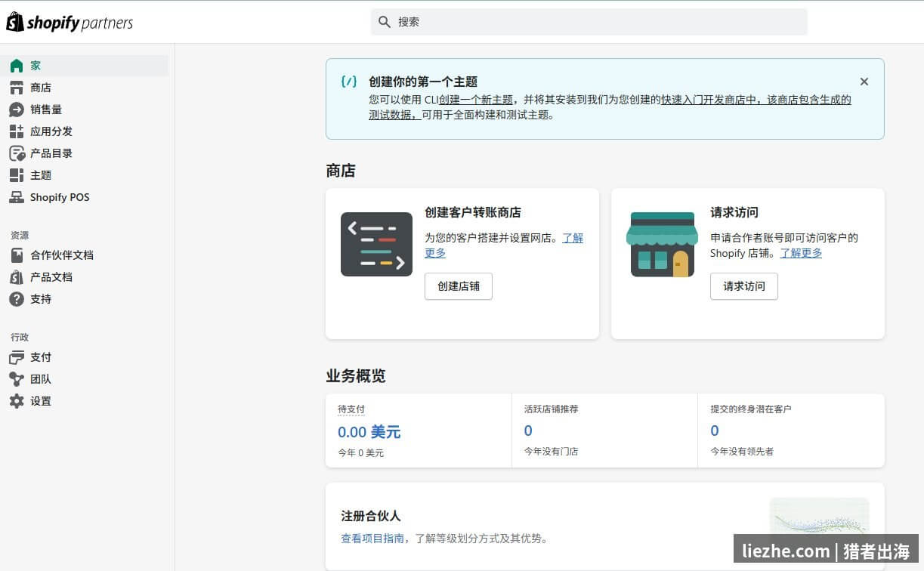Click the store icon beside 商店
Screen dimensions: 924x571
[x=17, y=88]
